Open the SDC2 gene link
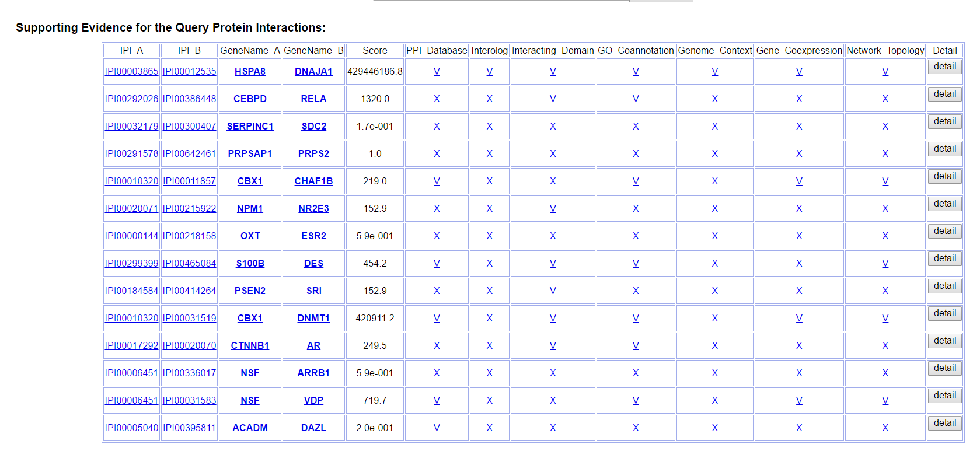Viewport: 980px width, 458px height. point(313,126)
